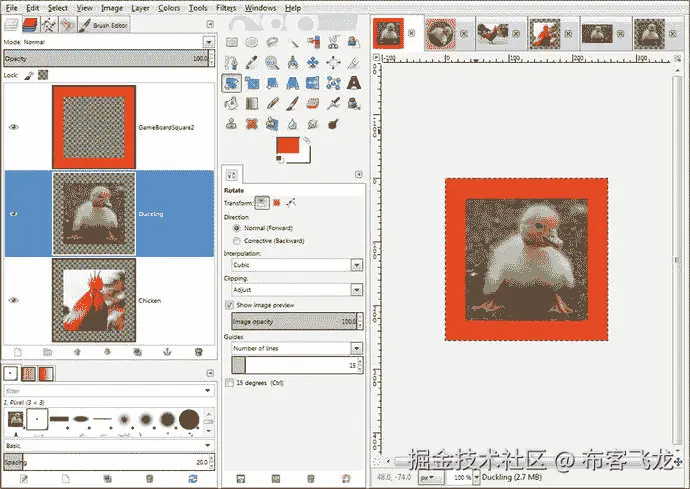This screenshot has width=690, height=489.
Task: Hide the Chicken layer
Action: (x=14, y=300)
